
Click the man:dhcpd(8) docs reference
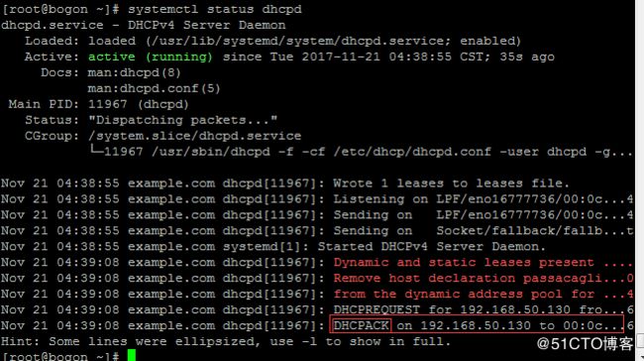click(134, 72)
